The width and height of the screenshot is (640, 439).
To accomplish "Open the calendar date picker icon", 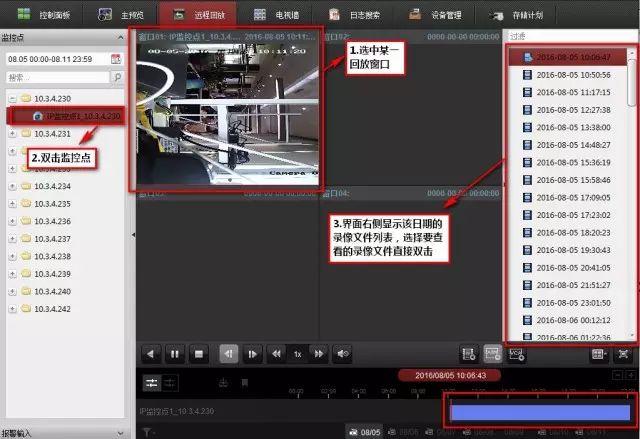I will click(116, 59).
